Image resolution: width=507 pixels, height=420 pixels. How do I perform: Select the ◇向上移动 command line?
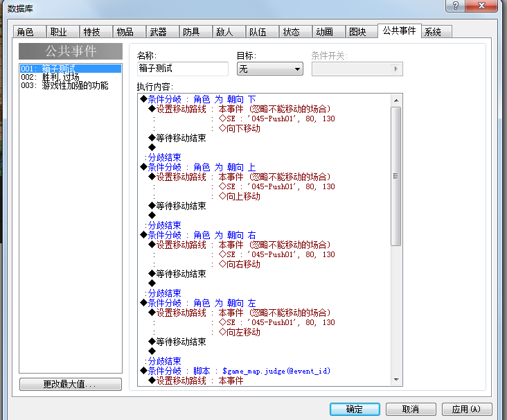[x=239, y=196]
